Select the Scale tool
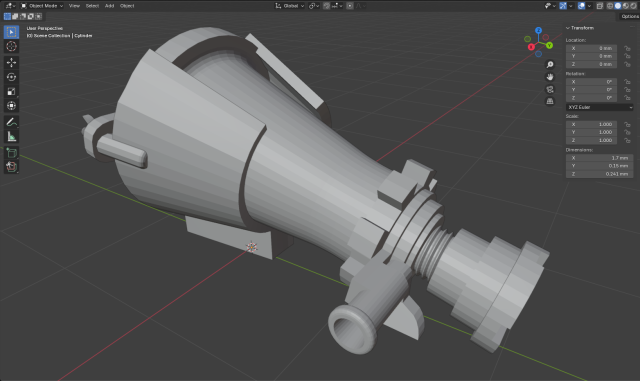 point(11,91)
